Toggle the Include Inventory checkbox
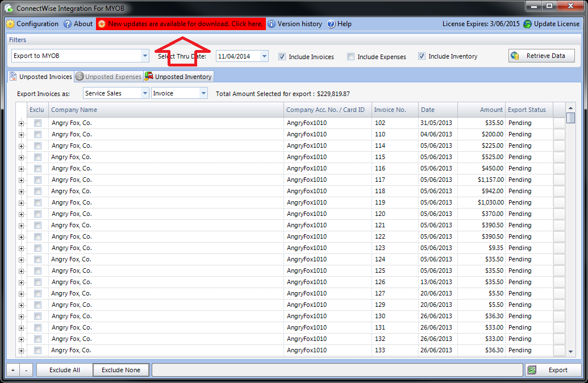This screenshot has height=383, width=588. point(422,56)
